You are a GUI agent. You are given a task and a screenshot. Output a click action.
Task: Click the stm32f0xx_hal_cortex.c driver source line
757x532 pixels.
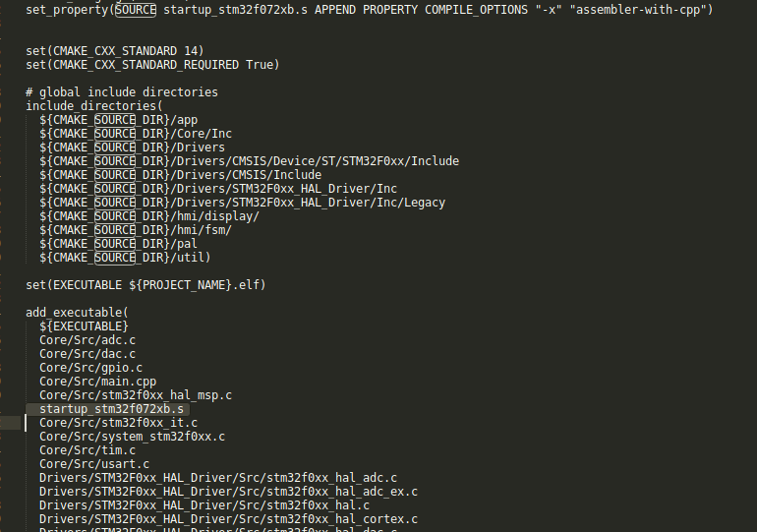(228, 519)
